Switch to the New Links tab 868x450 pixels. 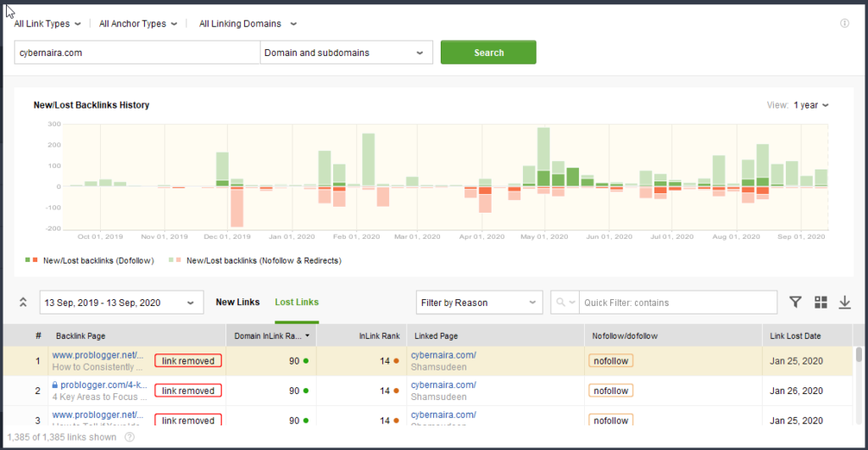coord(237,303)
